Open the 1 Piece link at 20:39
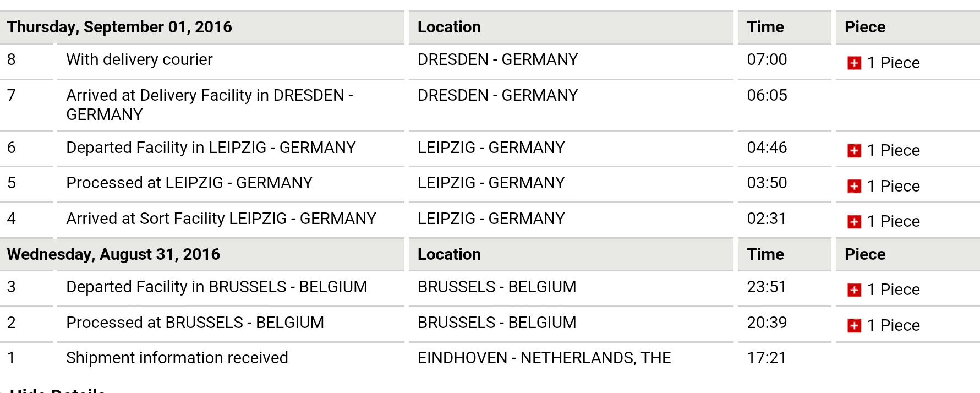The width and height of the screenshot is (980, 393). point(893,325)
